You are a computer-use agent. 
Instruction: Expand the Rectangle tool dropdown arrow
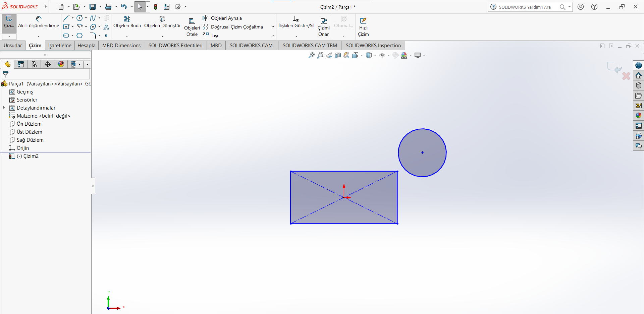72,26
